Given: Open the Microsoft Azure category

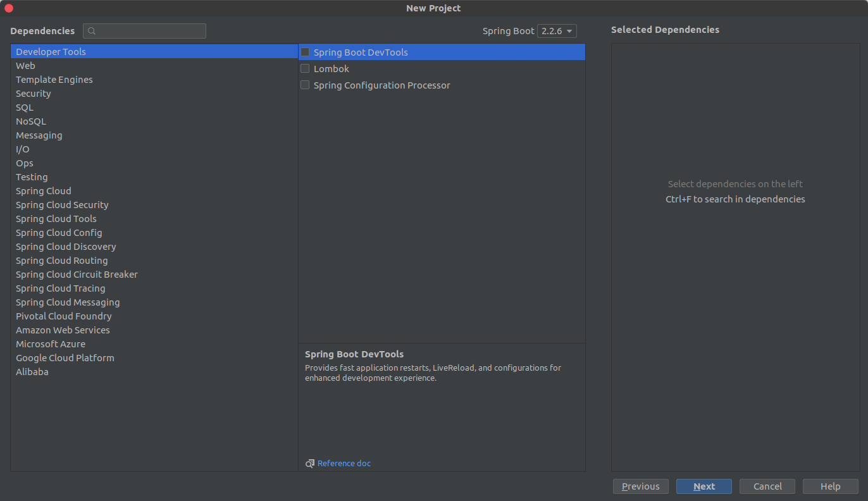Looking at the screenshot, I should (x=154, y=344).
